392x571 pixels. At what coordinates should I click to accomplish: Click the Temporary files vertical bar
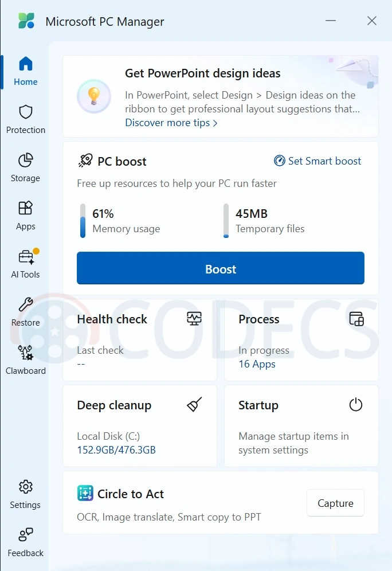click(x=226, y=221)
